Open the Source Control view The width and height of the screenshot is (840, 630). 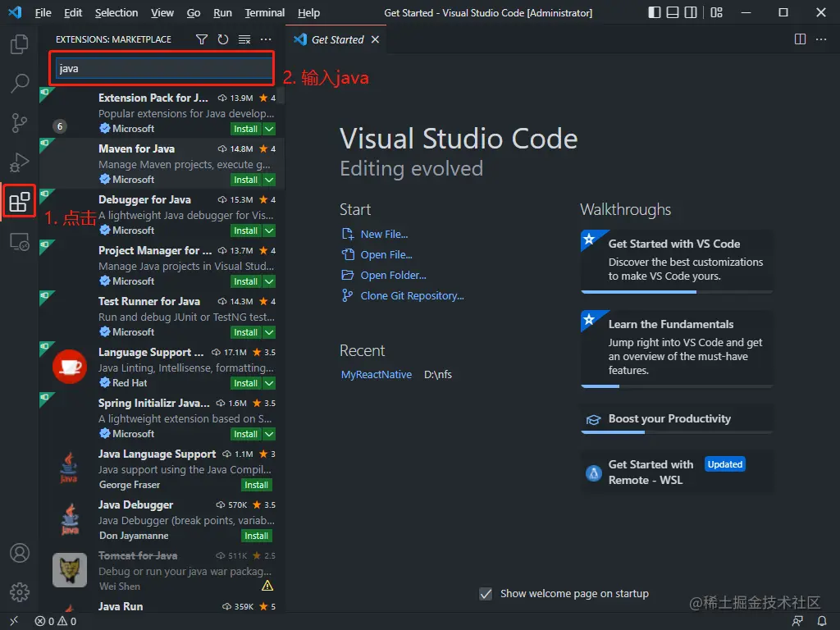(x=20, y=122)
